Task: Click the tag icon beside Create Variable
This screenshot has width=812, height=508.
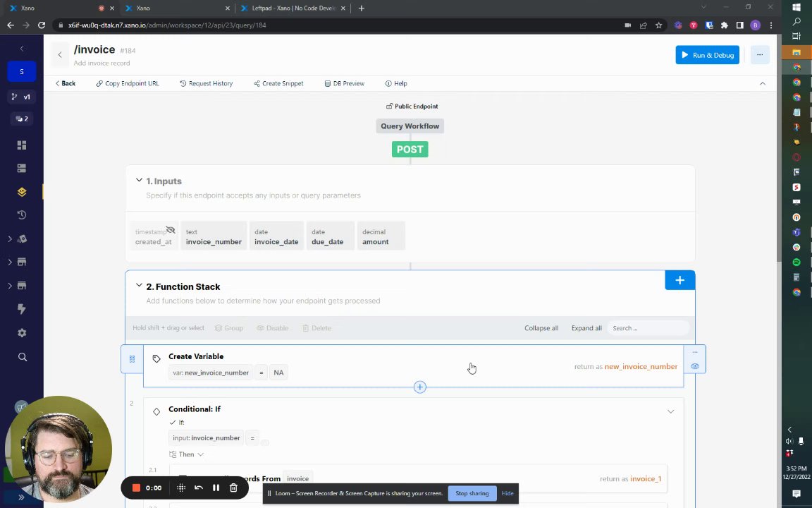Action: [x=156, y=358]
